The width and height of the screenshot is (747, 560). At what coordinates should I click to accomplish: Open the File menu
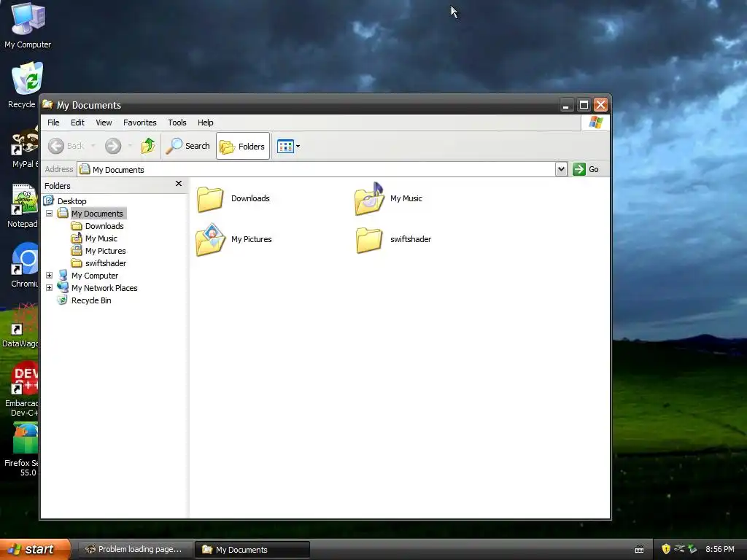(53, 122)
